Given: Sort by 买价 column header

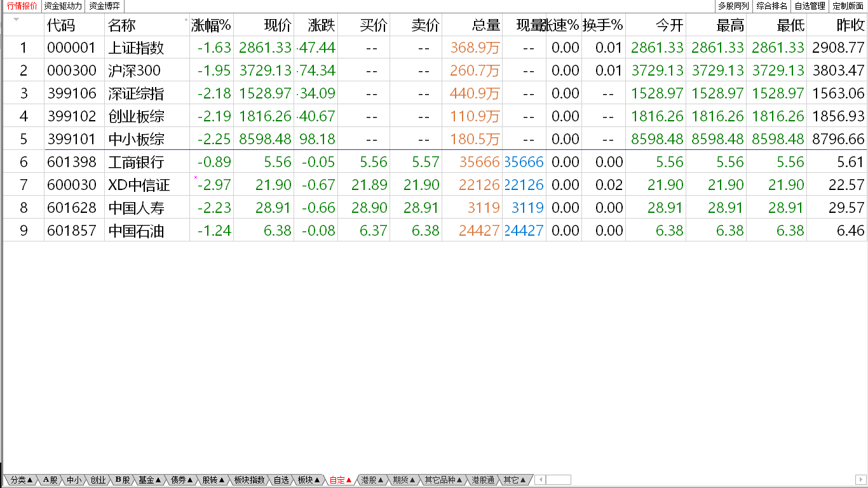Looking at the screenshot, I should (x=373, y=25).
